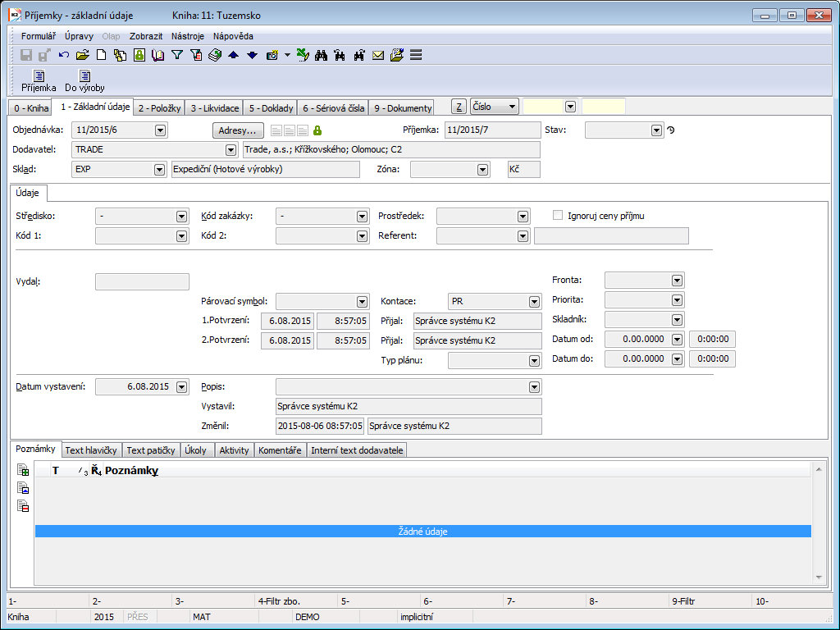Click the undo arrow toolbar icon
The image size is (840, 630).
64,55
